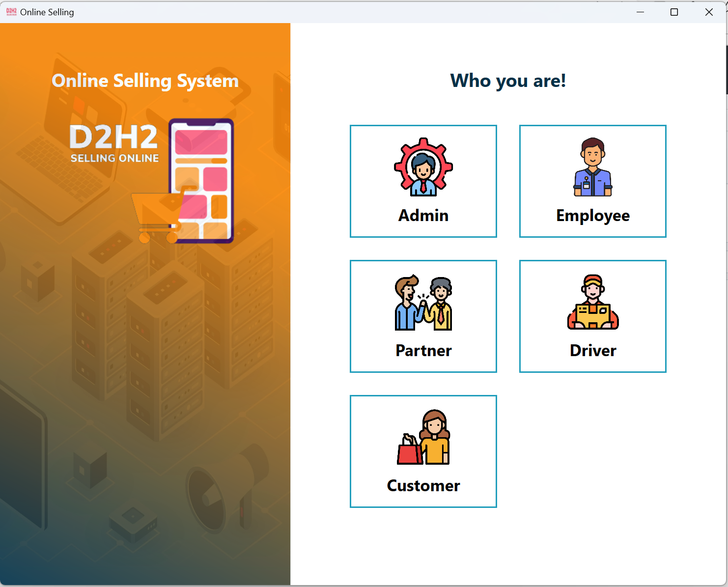This screenshot has height=587, width=728.
Task: Click the Employee staff avatar icon
Action: (592, 167)
